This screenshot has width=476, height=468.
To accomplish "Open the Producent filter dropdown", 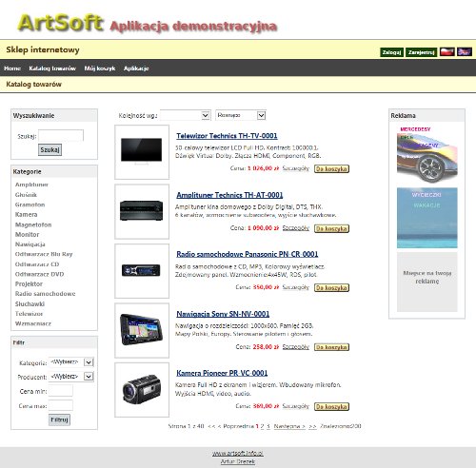I will (x=71, y=377).
